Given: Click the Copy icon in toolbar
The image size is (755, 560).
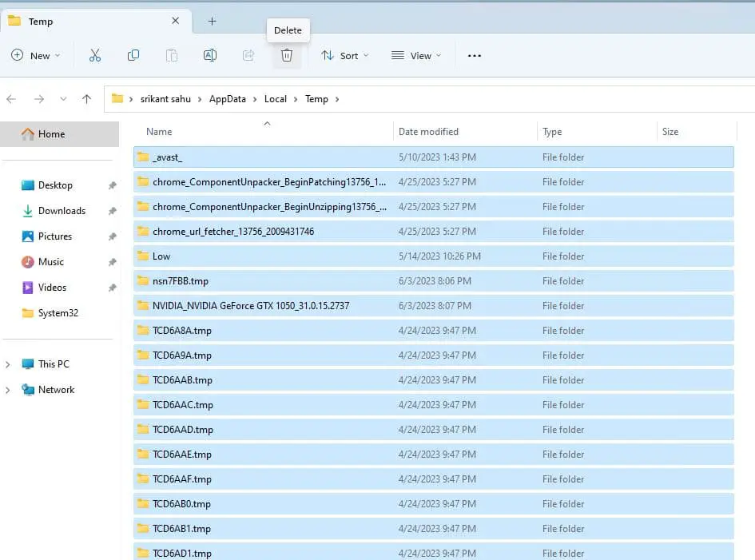Looking at the screenshot, I should 133,55.
